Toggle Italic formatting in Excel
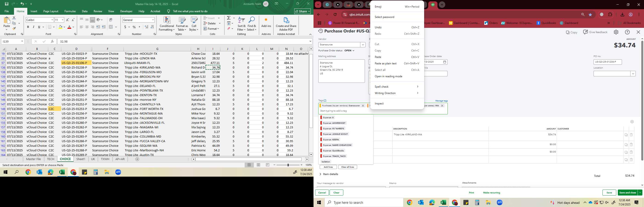Image resolution: width=644 pixels, height=207 pixels. click(34, 27)
